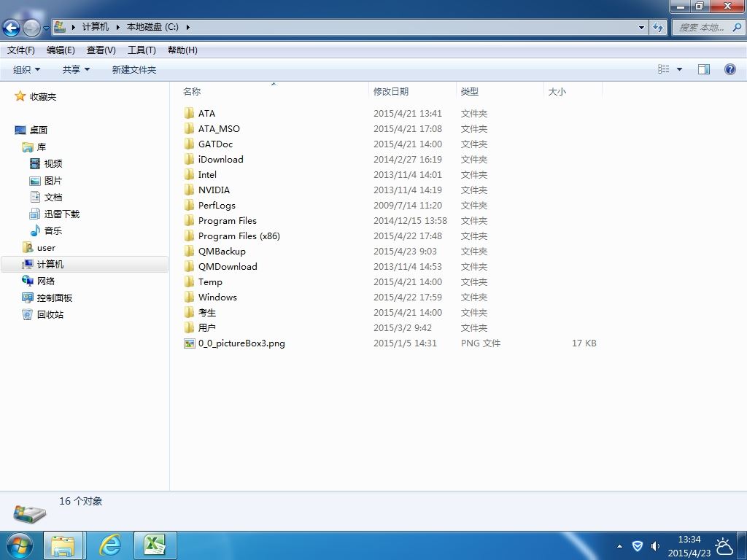Open the view options dropdown arrow

click(679, 69)
